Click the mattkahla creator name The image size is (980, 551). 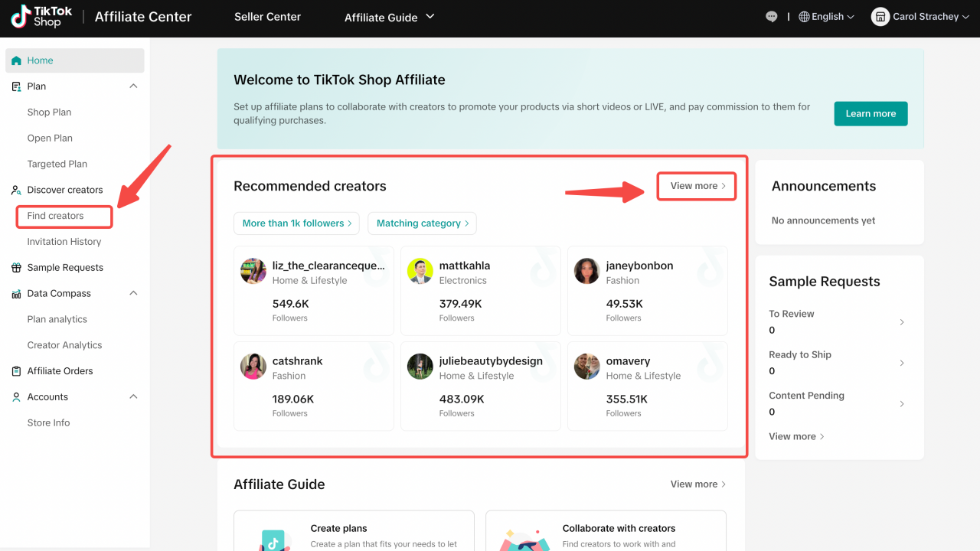pyautogui.click(x=465, y=266)
